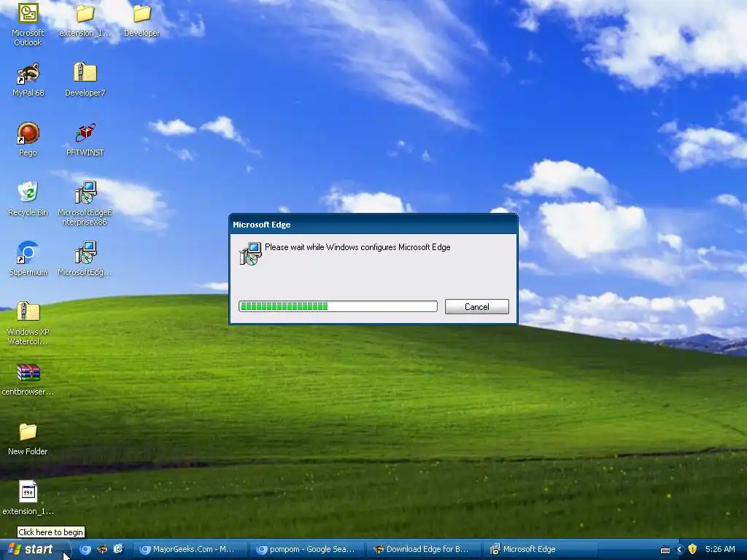This screenshot has height=560, width=747.
Task: Select the MyPal 68 shortcut
Action: [x=28, y=80]
